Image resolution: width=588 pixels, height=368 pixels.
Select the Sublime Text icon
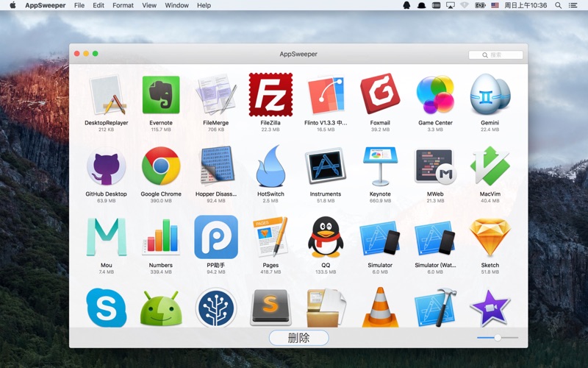270,308
